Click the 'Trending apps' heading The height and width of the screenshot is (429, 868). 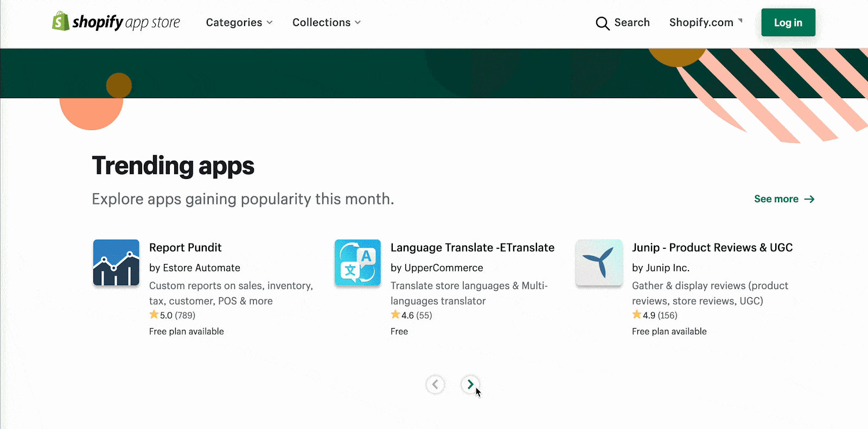173,166
